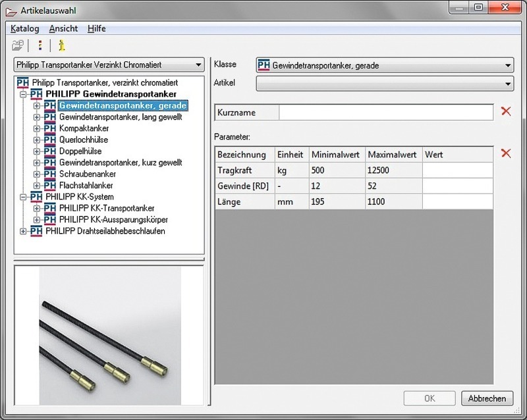The image size is (527, 420).
Task: Open the Klasse dropdown
Action: tap(508, 66)
